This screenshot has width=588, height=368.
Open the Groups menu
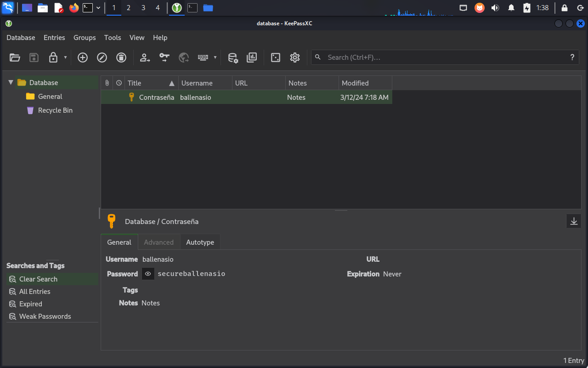[85, 38]
